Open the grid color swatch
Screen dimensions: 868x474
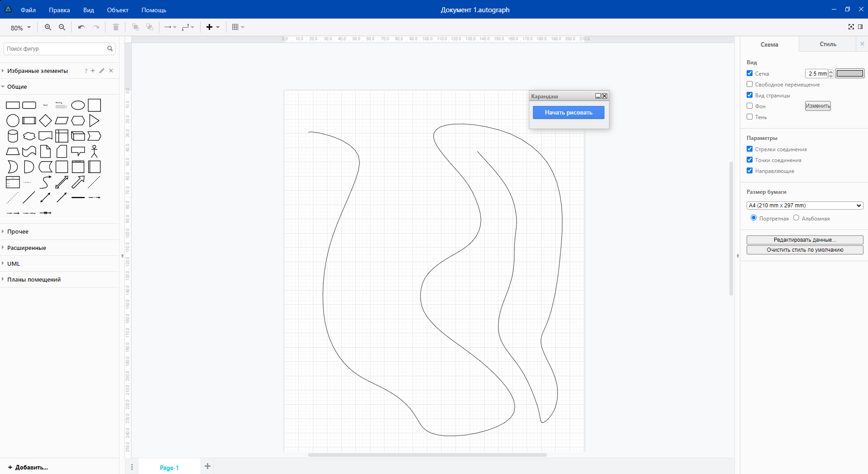[850, 73]
